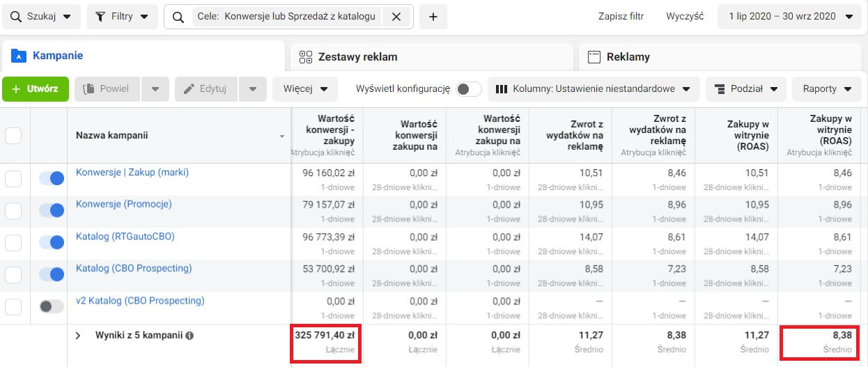Tick checkbox for Katalog (RTGautoCBO) row

point(13,243)
